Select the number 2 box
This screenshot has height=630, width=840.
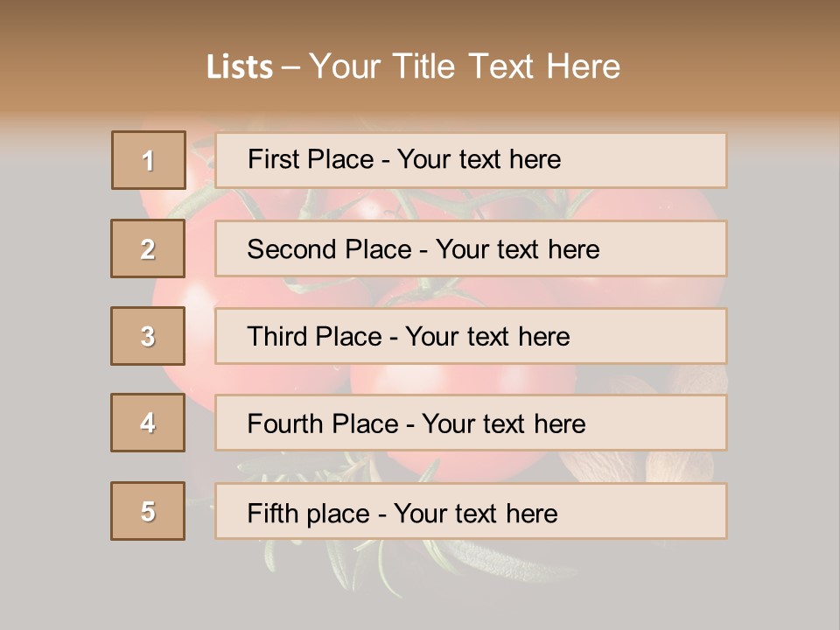pos(148,248)
